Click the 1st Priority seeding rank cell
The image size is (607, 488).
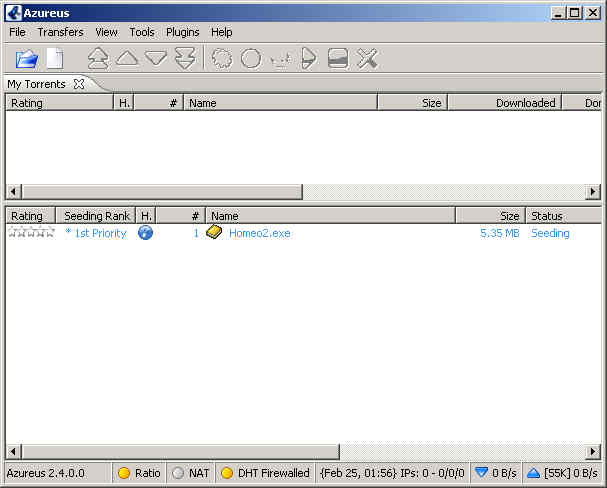(x=96, y=233)
